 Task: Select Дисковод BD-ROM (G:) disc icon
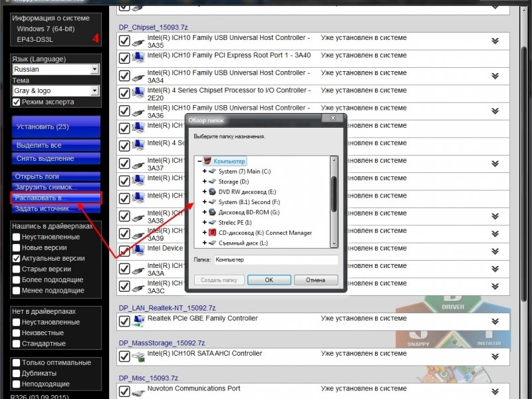click(x=212, y=211)
